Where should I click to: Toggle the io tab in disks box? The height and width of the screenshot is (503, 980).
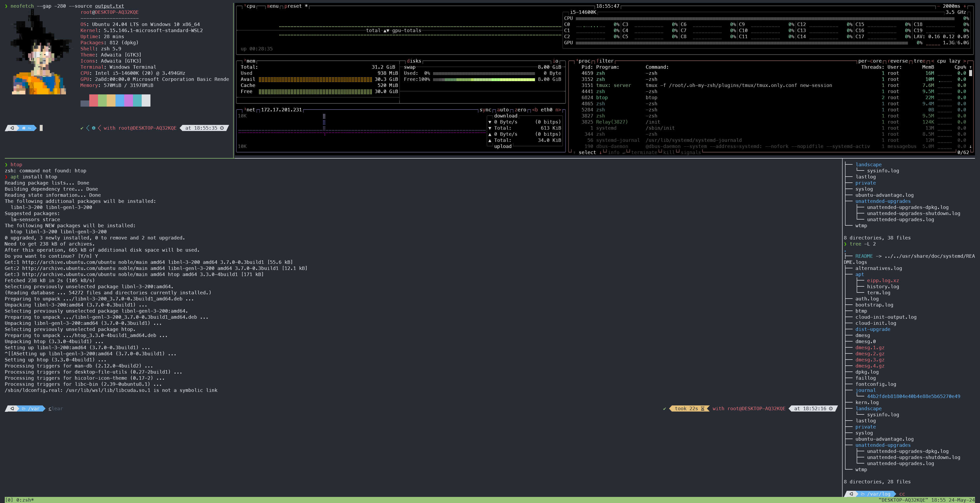[555, 61]
